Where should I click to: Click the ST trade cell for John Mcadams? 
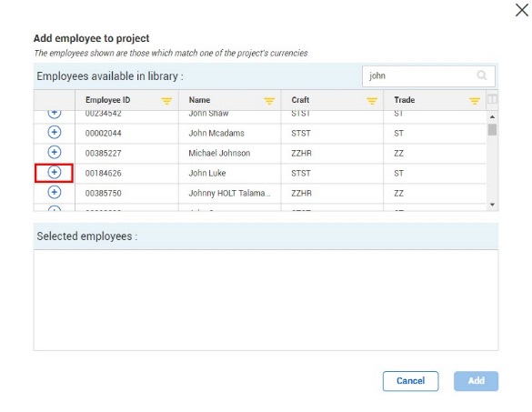[x=435, y=134]
